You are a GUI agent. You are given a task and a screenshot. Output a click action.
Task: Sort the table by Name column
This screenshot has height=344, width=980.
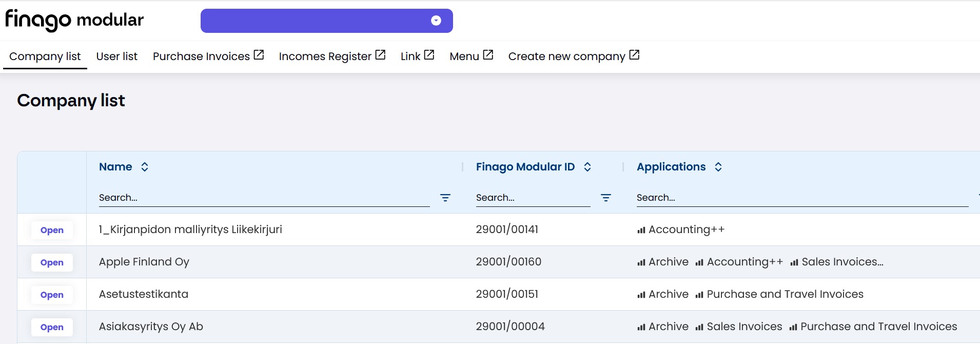[145, 167]
